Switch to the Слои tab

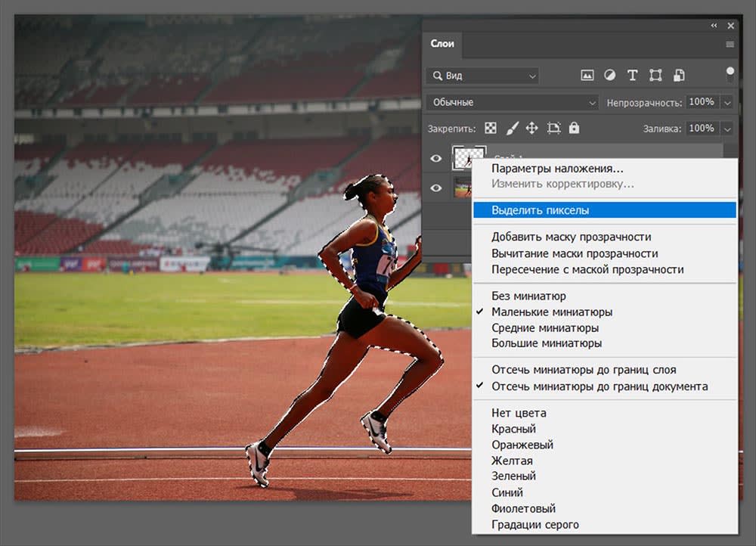tap(442, 44)
